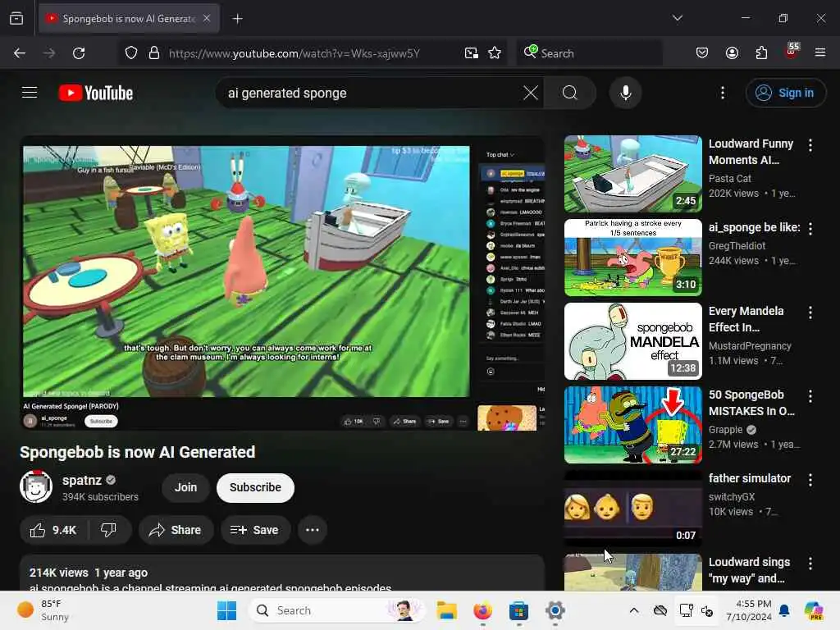Click the Sign in button
Viewport: 840px width, 630px height.
pyautogui.click(x=786, y=93)
